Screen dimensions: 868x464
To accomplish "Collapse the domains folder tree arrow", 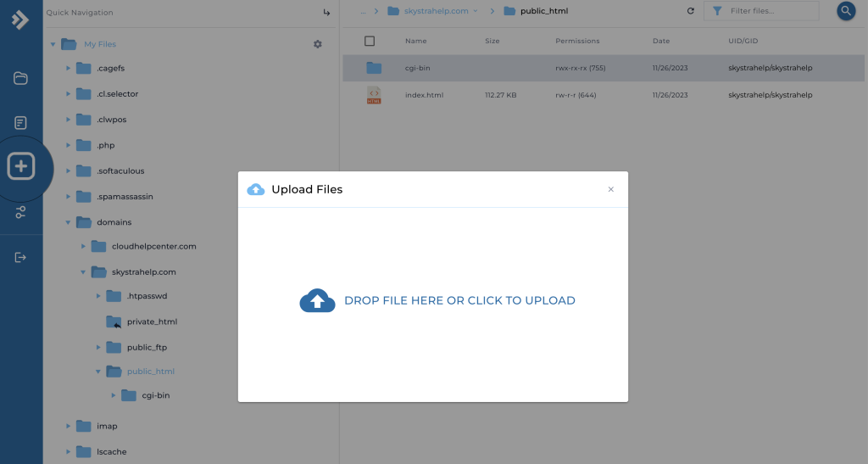I will [69, 222].
